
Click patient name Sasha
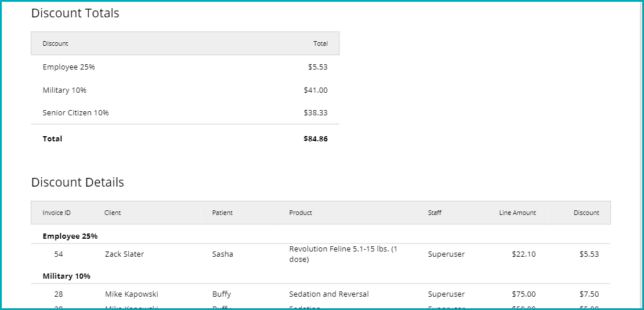point(222,254)
